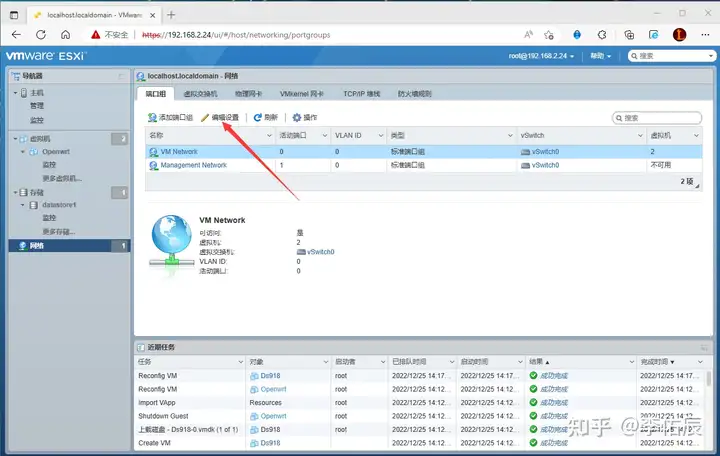Add page to favorites via the star icon
Viewport: 720px width, 456px height.
click(549, 34)
